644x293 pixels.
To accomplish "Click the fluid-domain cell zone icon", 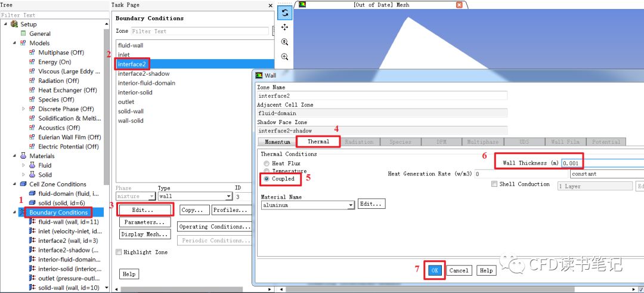I will (33, 194).
